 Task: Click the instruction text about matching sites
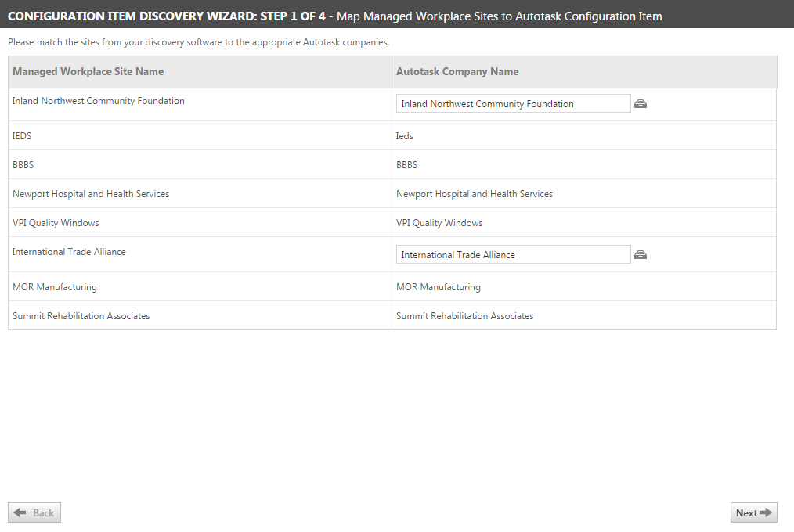[199, 42]
